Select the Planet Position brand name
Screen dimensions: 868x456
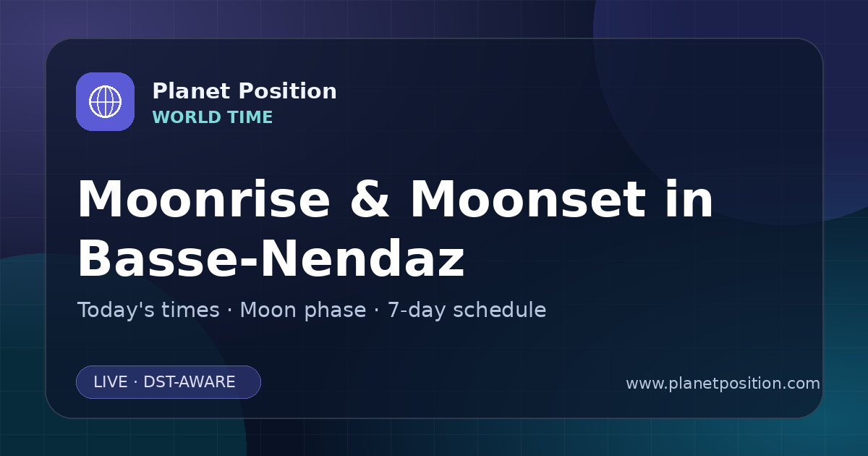(x=244, y=91)
